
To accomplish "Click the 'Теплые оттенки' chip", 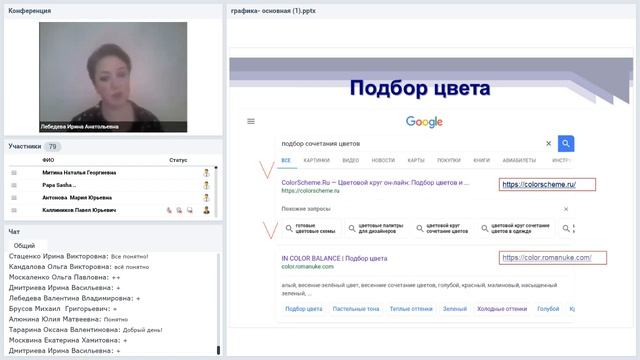I will pyautogui.click(x=411, y=309).
